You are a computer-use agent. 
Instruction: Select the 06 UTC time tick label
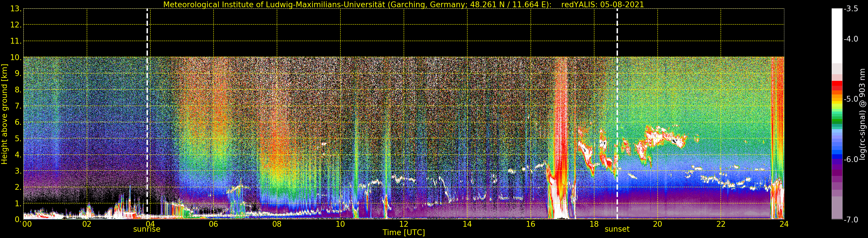[213, 224]
